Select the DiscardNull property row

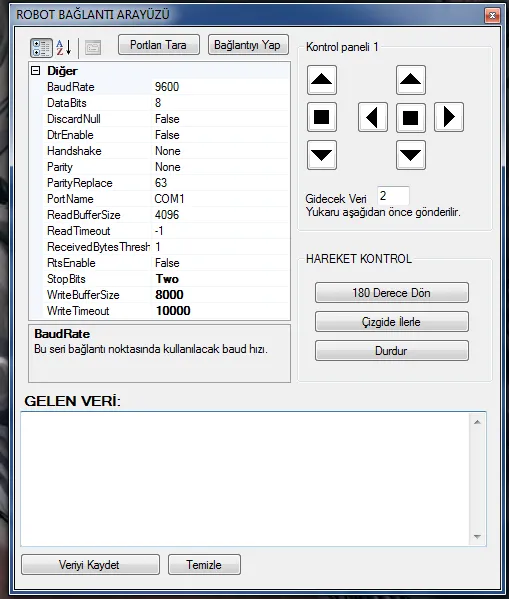click(166, 119)
